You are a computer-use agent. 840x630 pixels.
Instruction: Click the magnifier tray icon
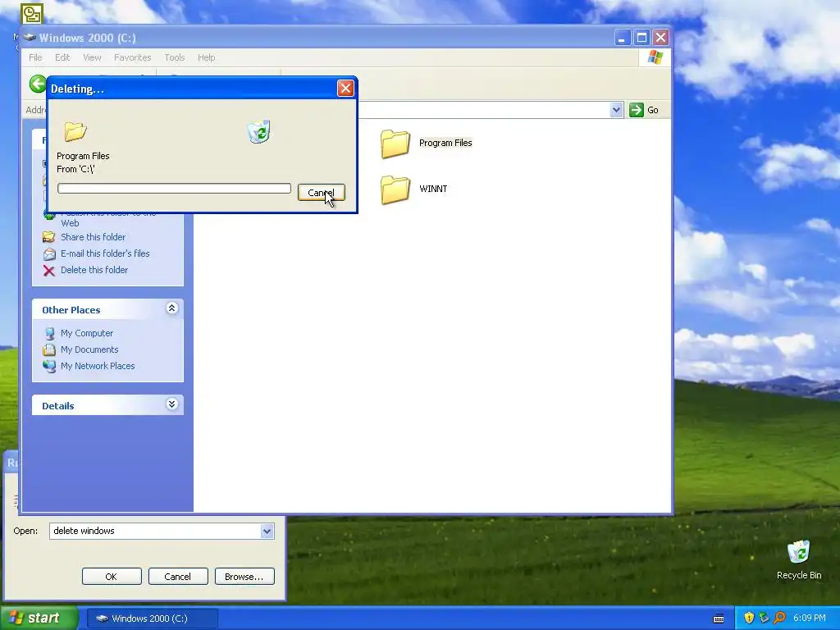tap(779, 619)
